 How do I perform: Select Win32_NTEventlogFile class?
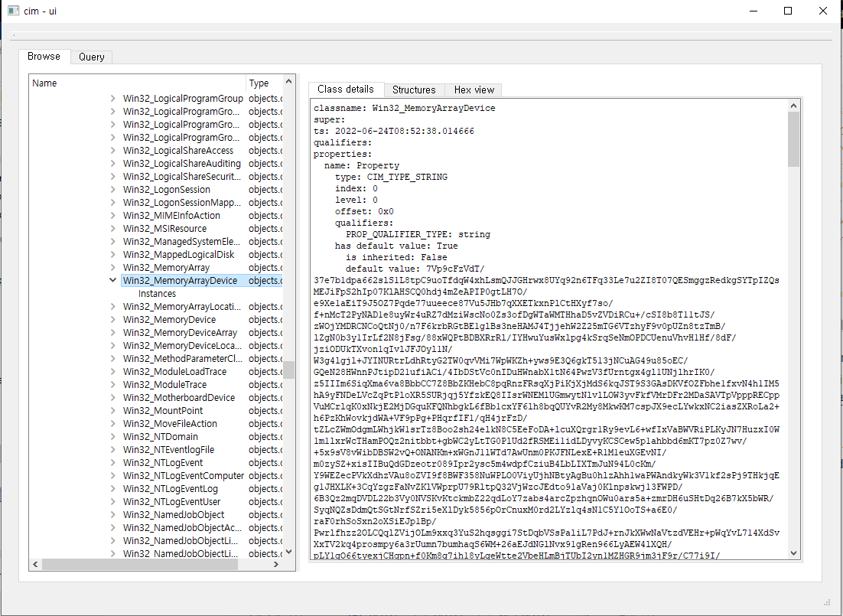[169, 450]
